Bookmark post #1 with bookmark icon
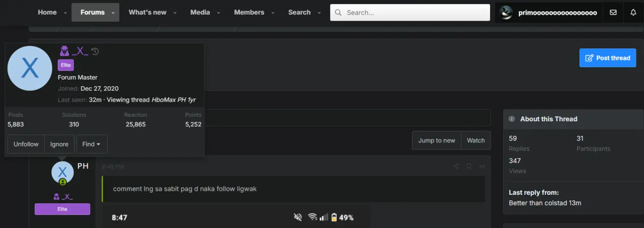644x228 pixels. [469, 167]
